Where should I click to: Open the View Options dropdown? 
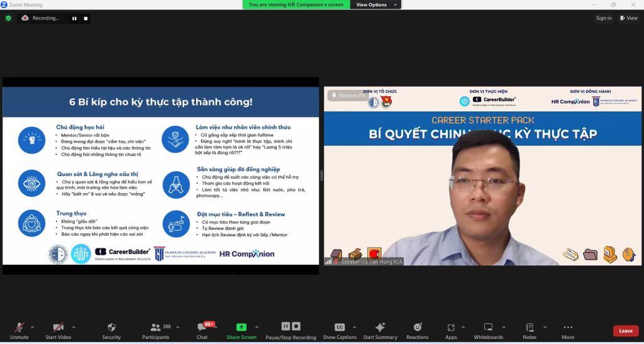pos(376,4)
